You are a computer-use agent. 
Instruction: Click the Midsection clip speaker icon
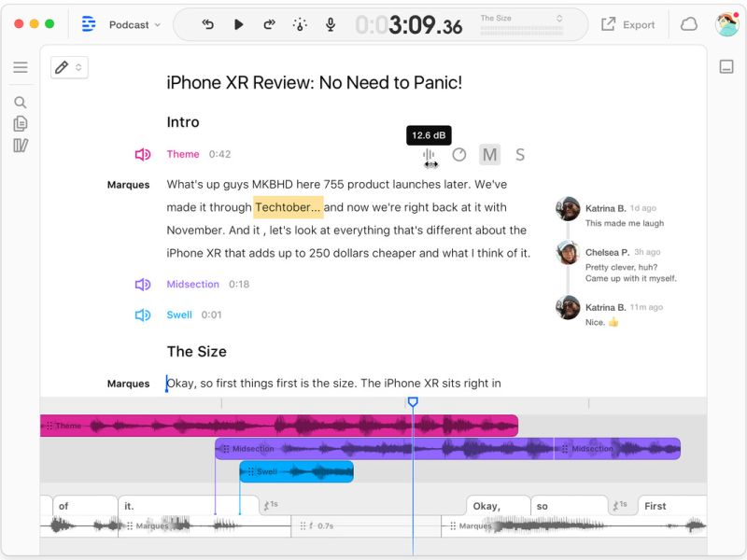pyautogui.click(x=143, y=285)
